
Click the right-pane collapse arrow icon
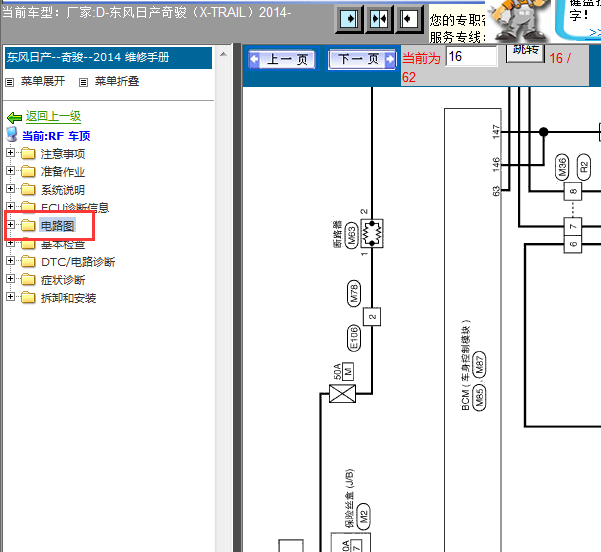click(409, 18)
